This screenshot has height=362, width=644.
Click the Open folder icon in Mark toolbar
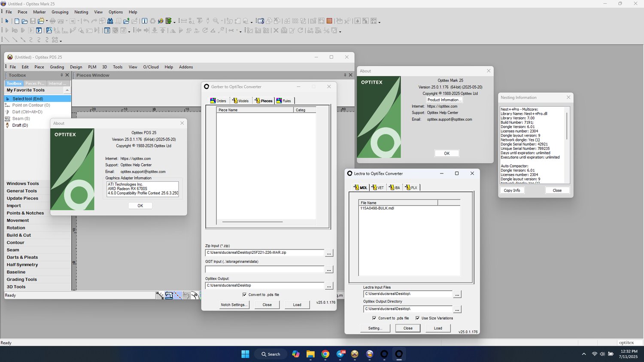[24, 21]
